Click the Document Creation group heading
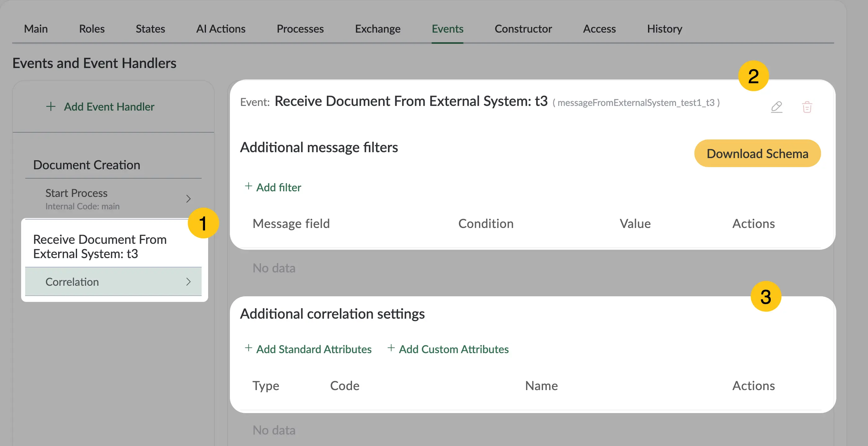This screenshot has width=868, height=446. pyautogui.click(x=87, y=165)
